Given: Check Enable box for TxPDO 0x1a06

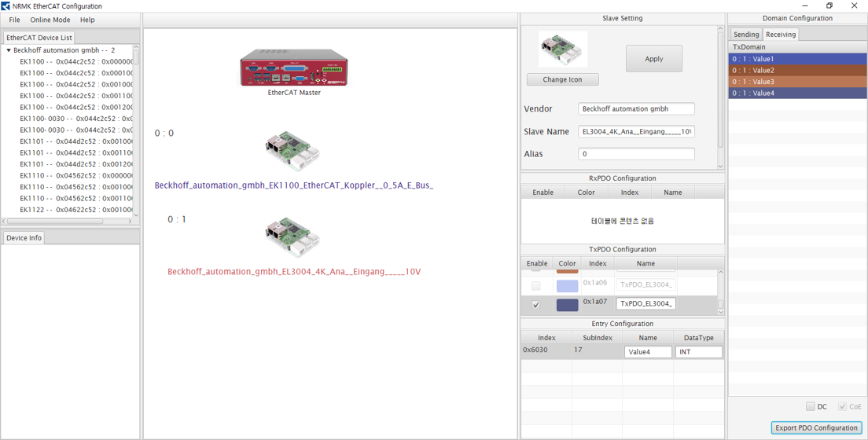Looking at the screenshot, I should [x=536, y=286].
